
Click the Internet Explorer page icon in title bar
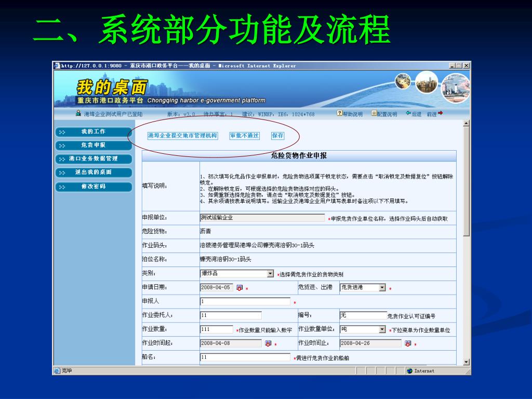tap(57, 65)
